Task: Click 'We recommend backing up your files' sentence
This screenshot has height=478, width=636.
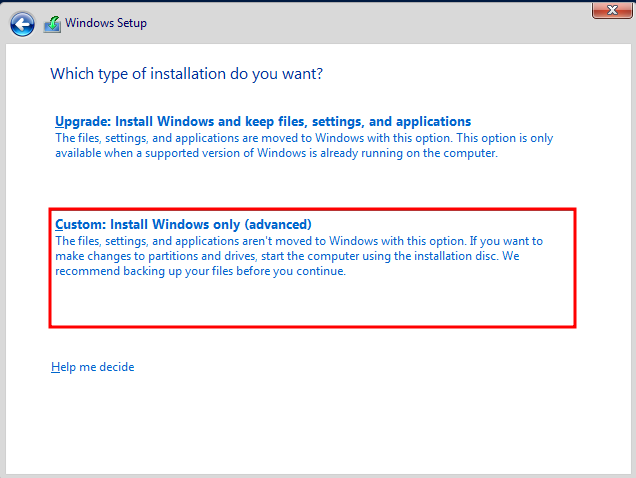Action: [200, 271]
